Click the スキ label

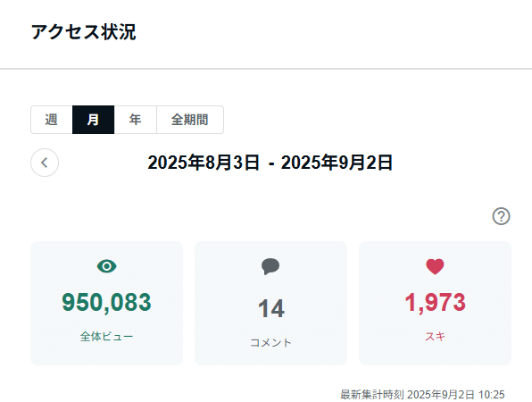[x=435, y=337]
